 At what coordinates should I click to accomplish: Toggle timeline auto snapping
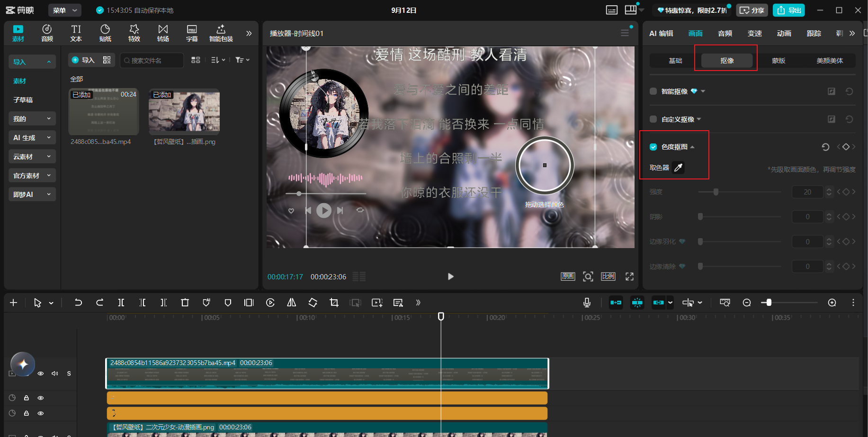tap(637, 303)
